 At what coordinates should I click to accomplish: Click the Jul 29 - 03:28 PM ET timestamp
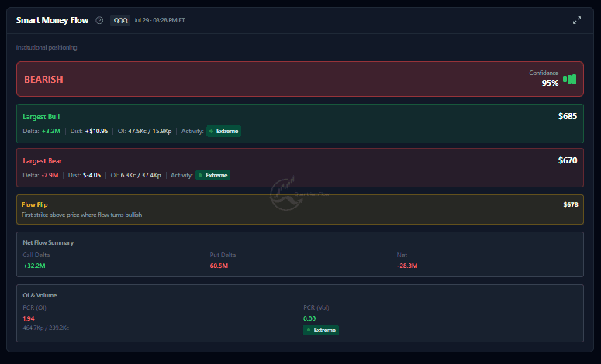[x=160, y=20]
